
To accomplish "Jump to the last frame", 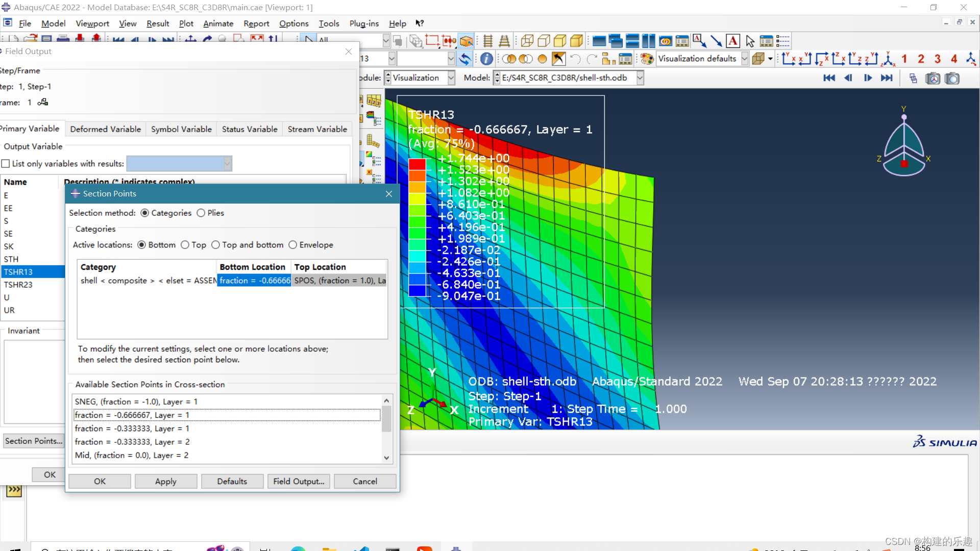I will [x=887, y=78].
